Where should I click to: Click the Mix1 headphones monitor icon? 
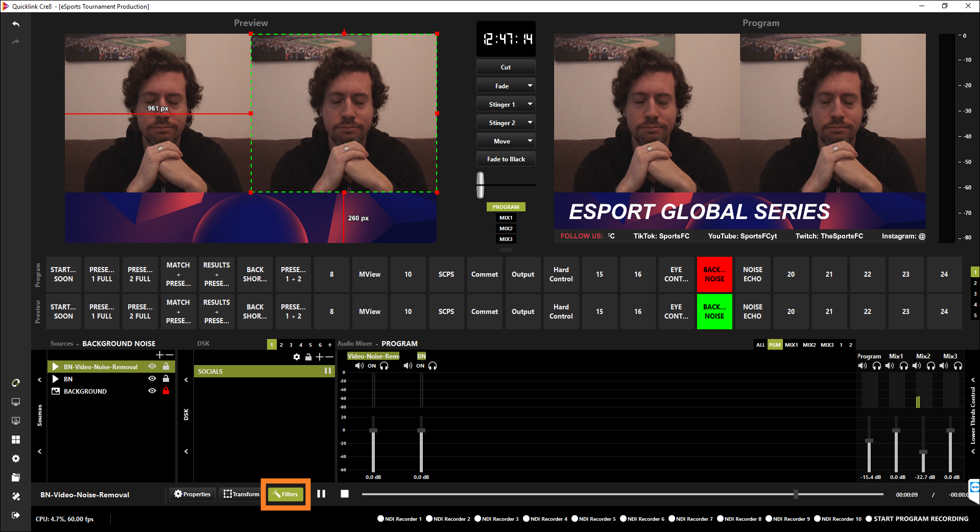904,366
